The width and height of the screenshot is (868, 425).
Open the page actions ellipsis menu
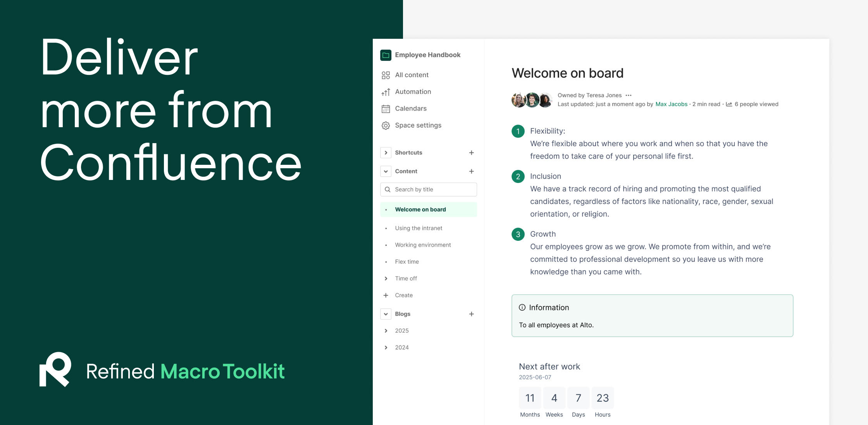point(629,95)
